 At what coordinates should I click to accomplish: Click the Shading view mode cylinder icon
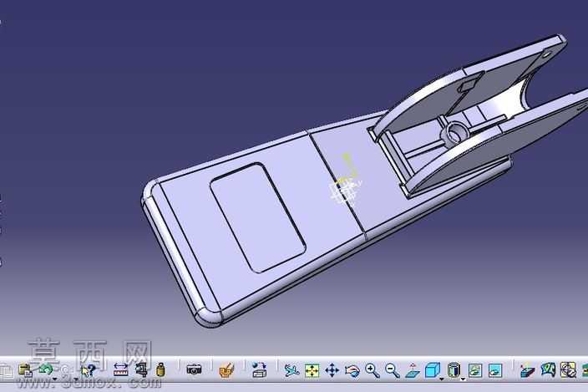tap(454, 370)
